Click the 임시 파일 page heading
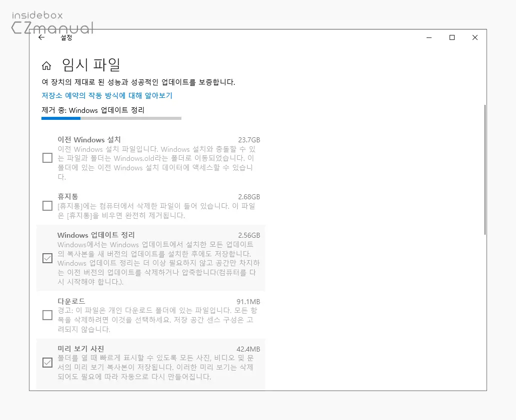Viewport: 516px width, 420px height. click(x=91, y=64)
